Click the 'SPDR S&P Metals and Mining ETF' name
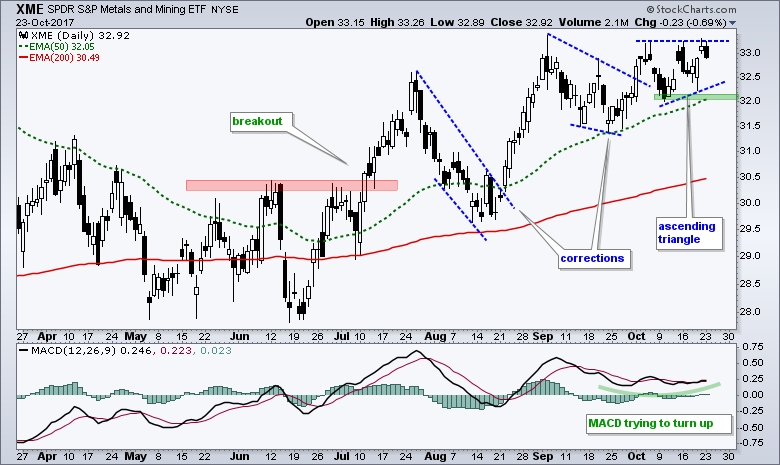The height and width of the screenshot is (465, 780). [x=126, y=9]
